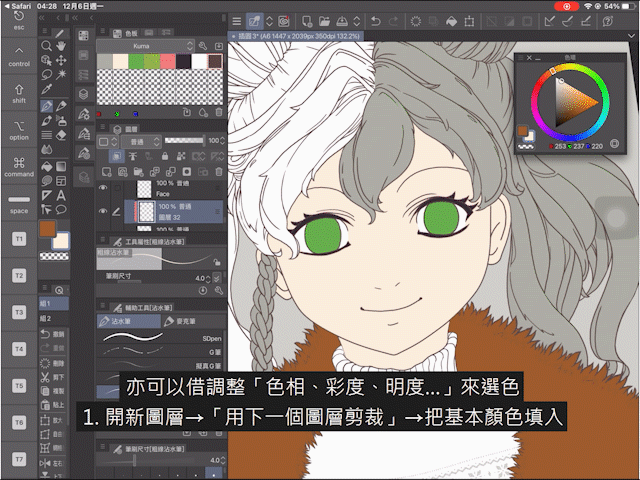
Task: Pick the pink swatch in color set
Action: [x=168, y=61]
